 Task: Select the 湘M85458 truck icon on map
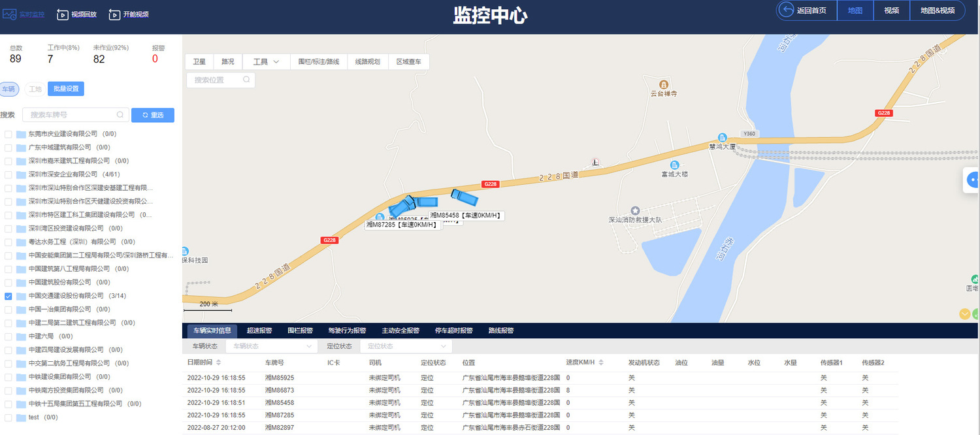[465, 197]
